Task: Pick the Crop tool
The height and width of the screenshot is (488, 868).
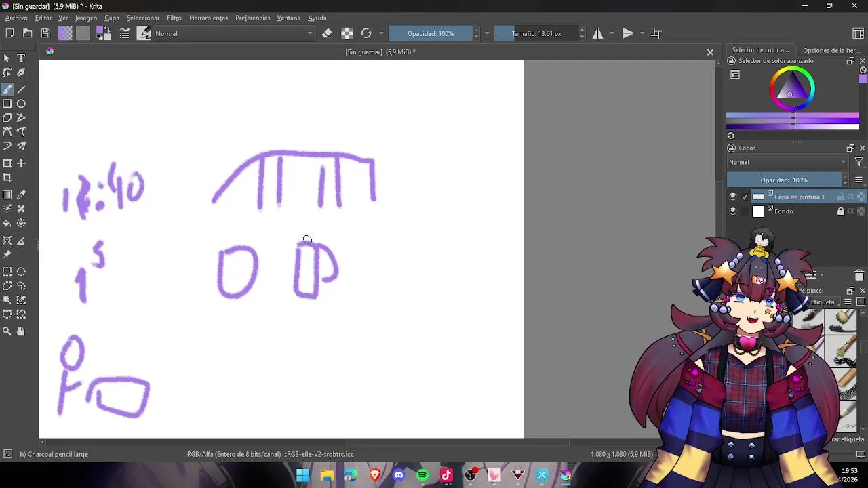Action: [x=7, y=178]
